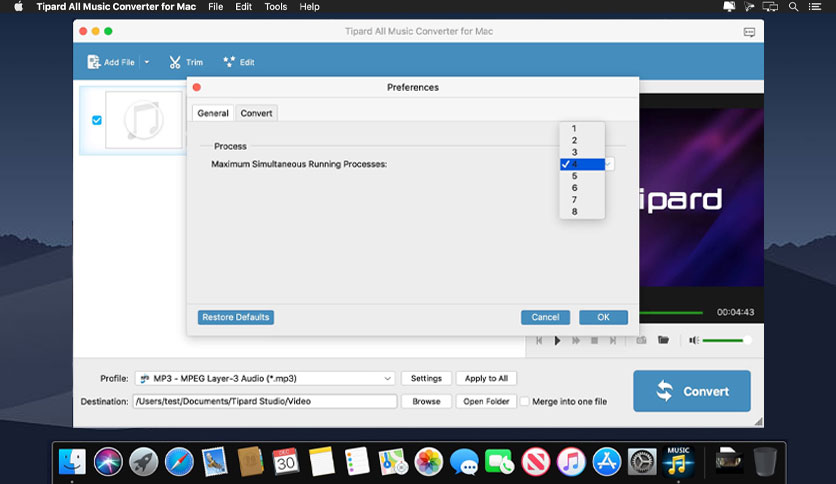Screen dimensions: 836x484
Task: Open Safari from the Dock
Action: [179, 462]
